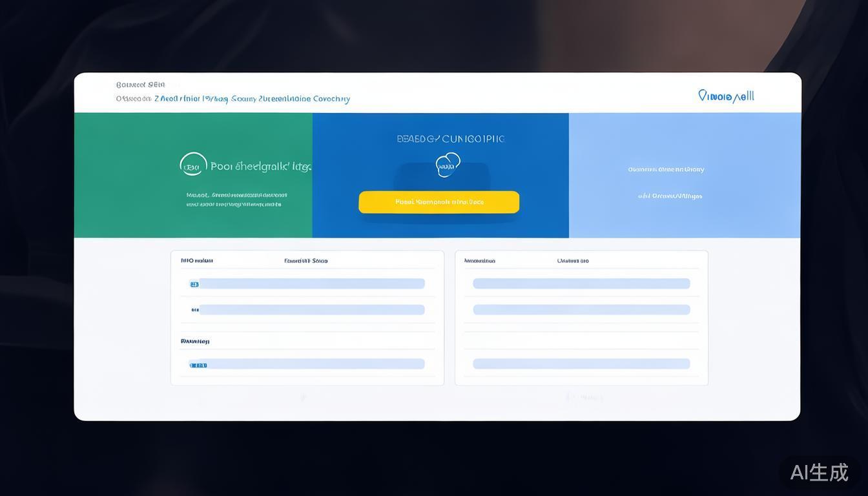Click the pin logo in the top-right header
Image resolution: width=868 pixels, height=496 pixels.
coord(726,96)
